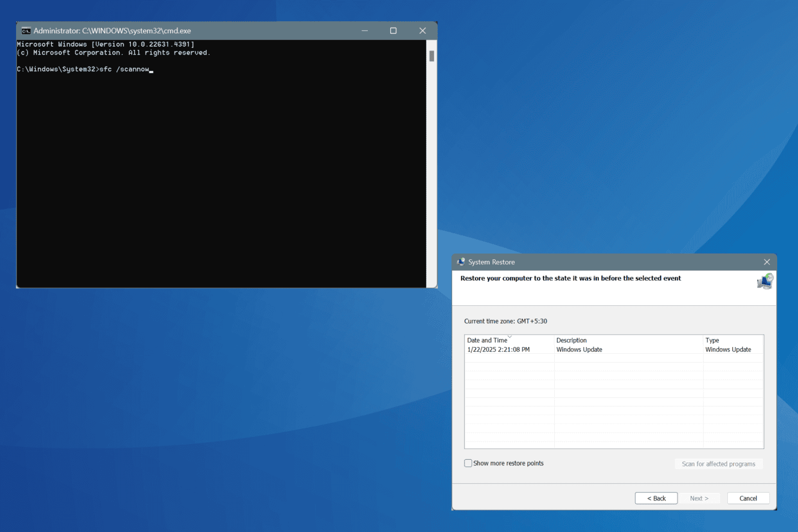Click the cmd.exe icon in Command Prompt title bar
This screenshot has width=798, height=532.
26,31
